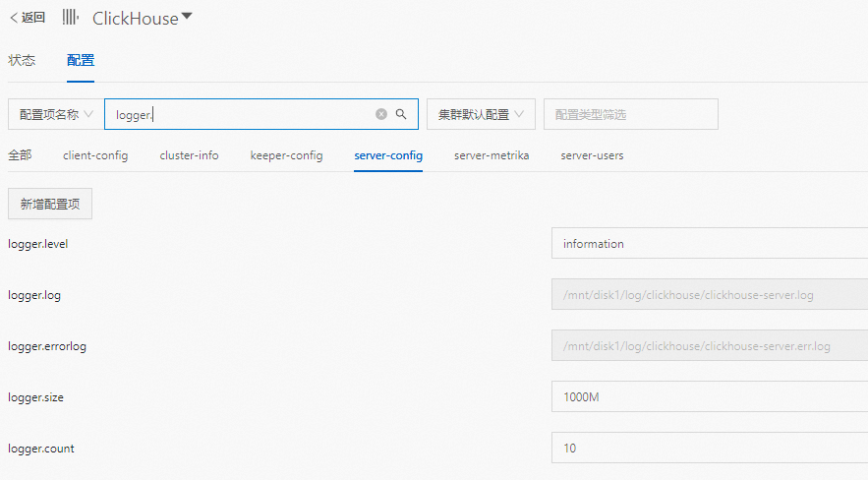Click the logger.log label

pos(34,296)
